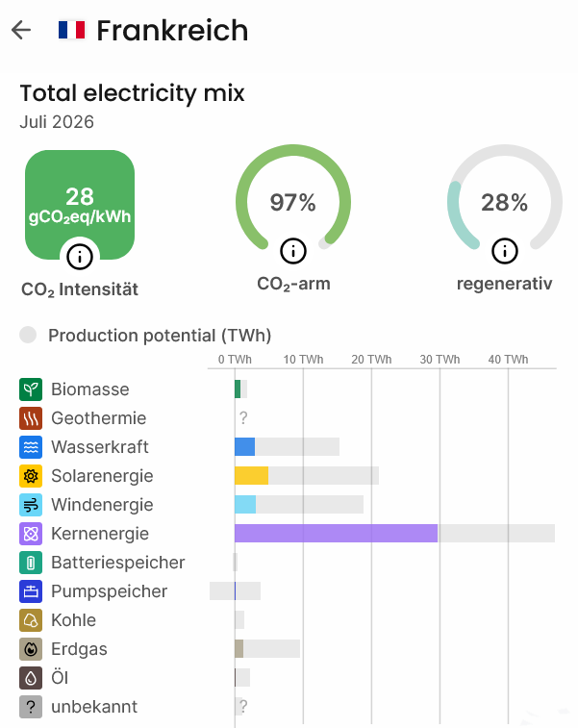The height and width of the screenshot is (728, 578).
Task: Click the Kernenergie atom icon
Action: pyautogui.click(x=31, y=534)
